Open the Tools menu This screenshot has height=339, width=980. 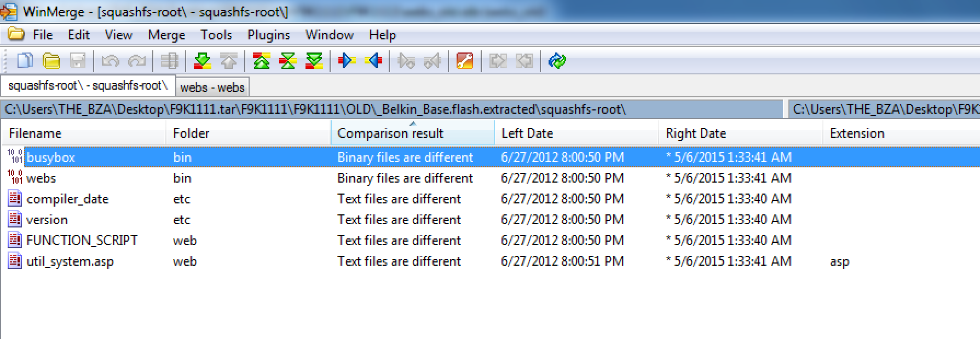click(x=216, y=35)
